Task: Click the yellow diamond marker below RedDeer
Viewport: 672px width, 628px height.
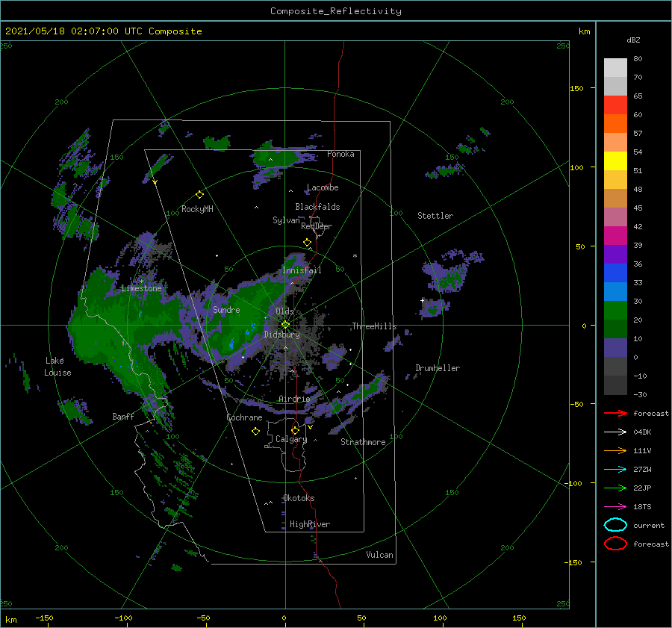Action: 308,243
